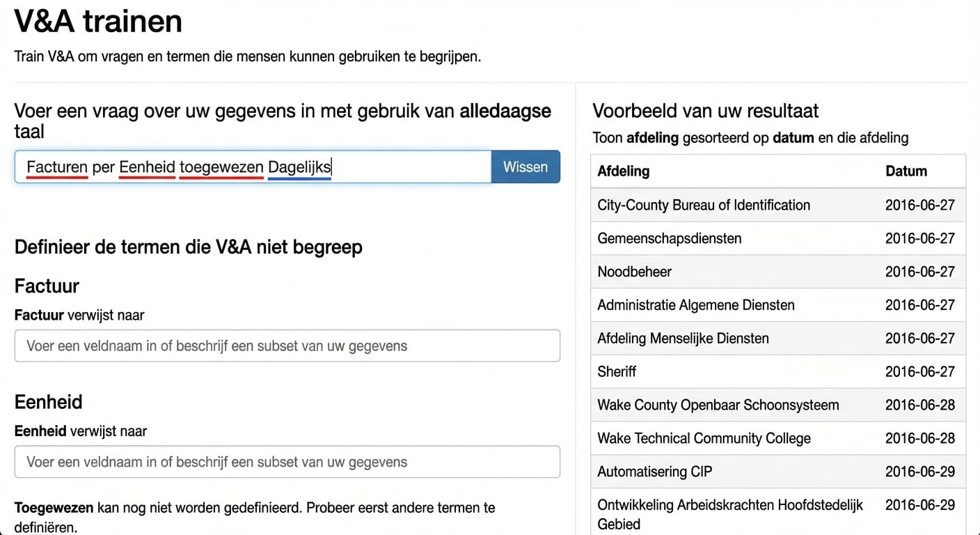Click the Eenheid verwijst naar definition field
Viewport: 980px width, 535px height.
tap(287, 462)
